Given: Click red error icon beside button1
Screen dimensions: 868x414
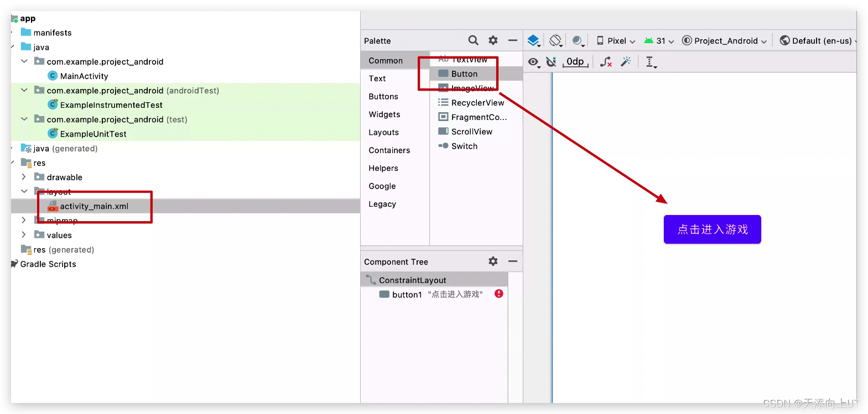Looking at the screenshot, I should 499,294.
